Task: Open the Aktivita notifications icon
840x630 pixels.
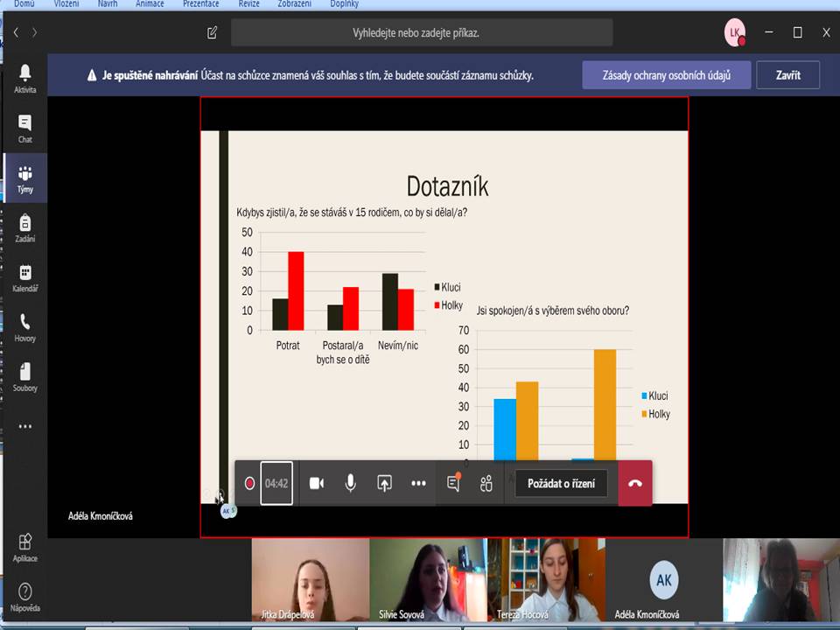Action: click(24, 77)
